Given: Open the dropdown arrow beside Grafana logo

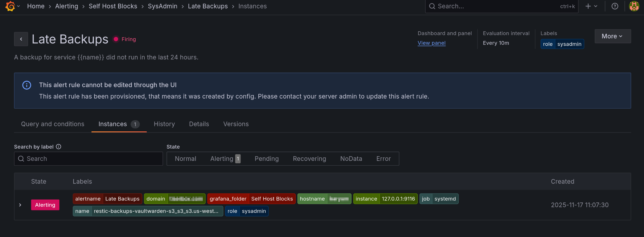Looking at the screenshot, I should [18, 6].
